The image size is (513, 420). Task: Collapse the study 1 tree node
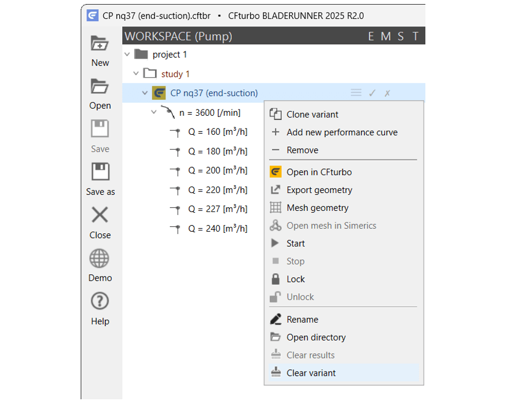(x=136, y=74)
